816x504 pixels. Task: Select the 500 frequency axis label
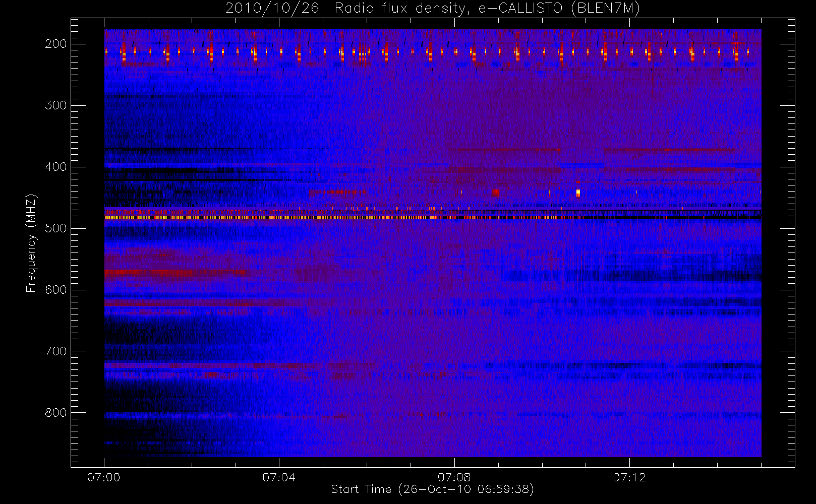click(56, 228)
